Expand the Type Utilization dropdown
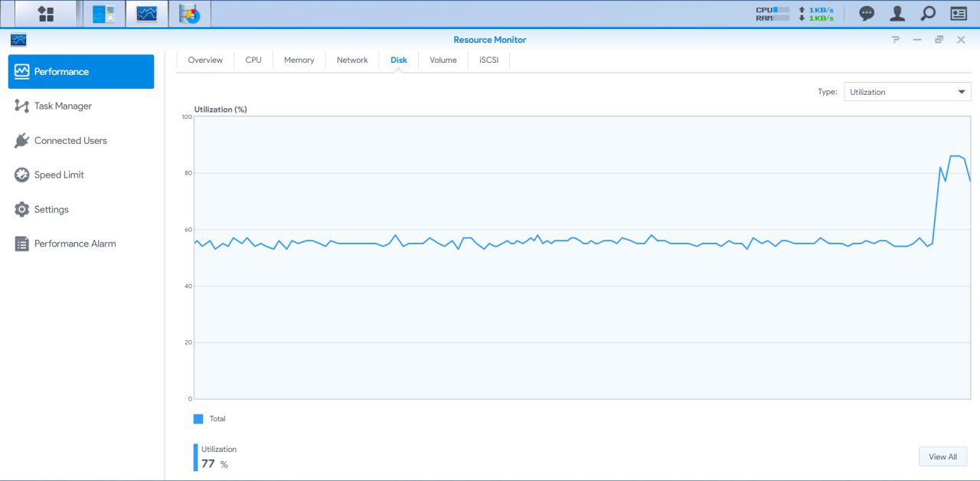 tap(907, 92)
